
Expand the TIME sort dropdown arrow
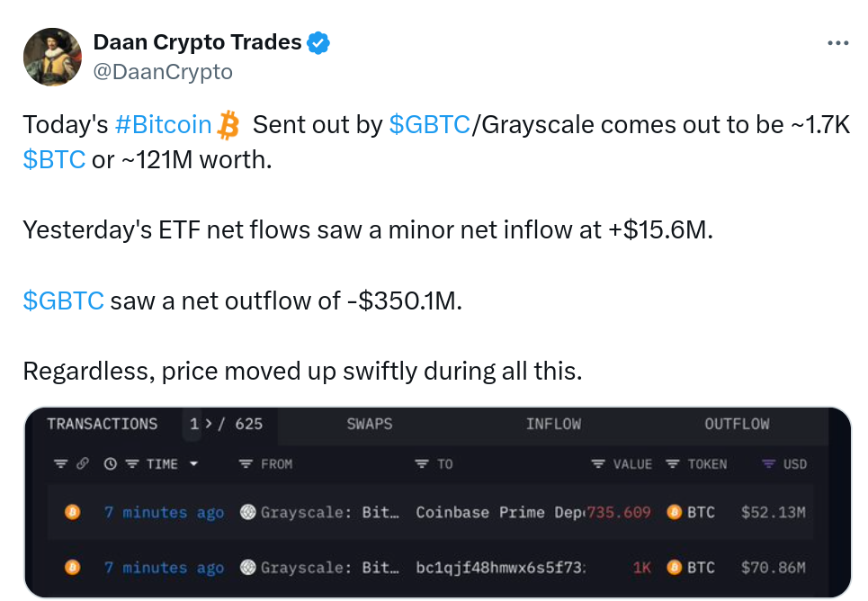[193, 463]
